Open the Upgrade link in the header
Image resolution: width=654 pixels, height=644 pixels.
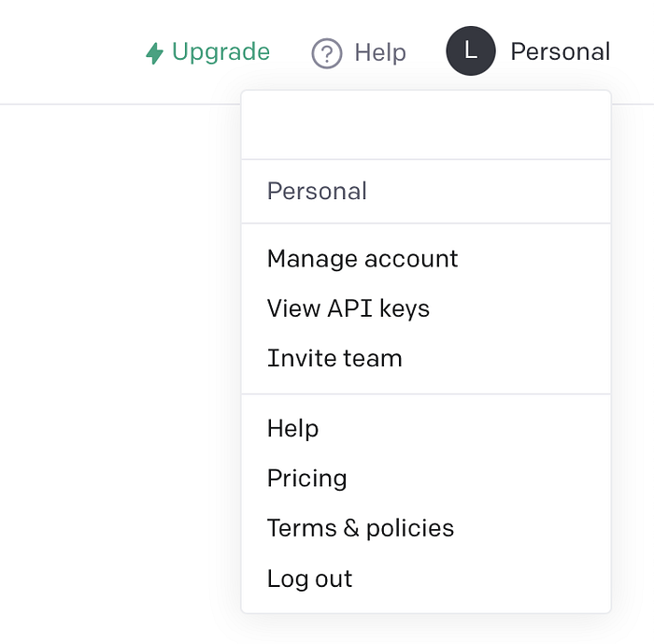point(207,52)
